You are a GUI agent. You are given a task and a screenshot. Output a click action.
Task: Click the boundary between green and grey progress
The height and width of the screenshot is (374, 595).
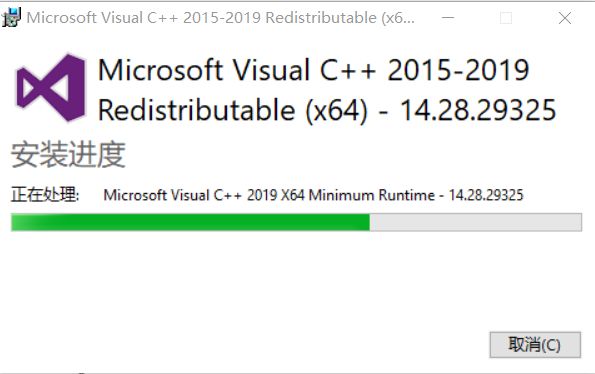(x=370, y=222)
